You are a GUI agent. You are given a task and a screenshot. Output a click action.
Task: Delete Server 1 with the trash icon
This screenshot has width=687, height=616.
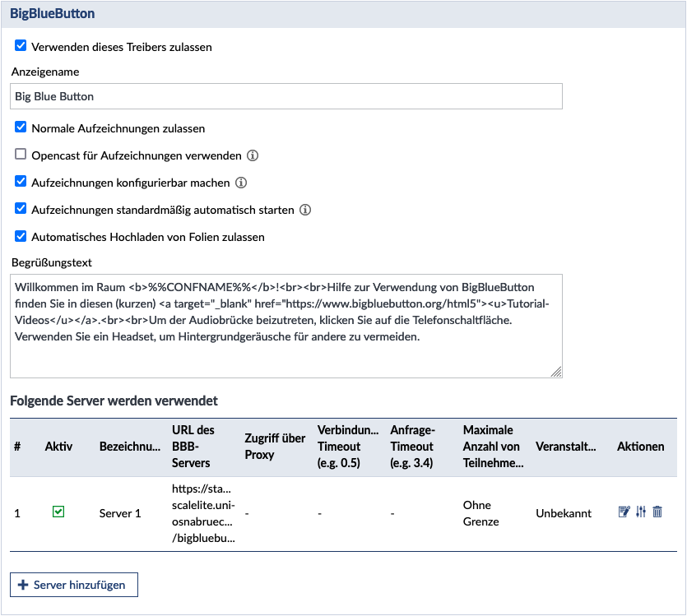(x=657, y=512)
